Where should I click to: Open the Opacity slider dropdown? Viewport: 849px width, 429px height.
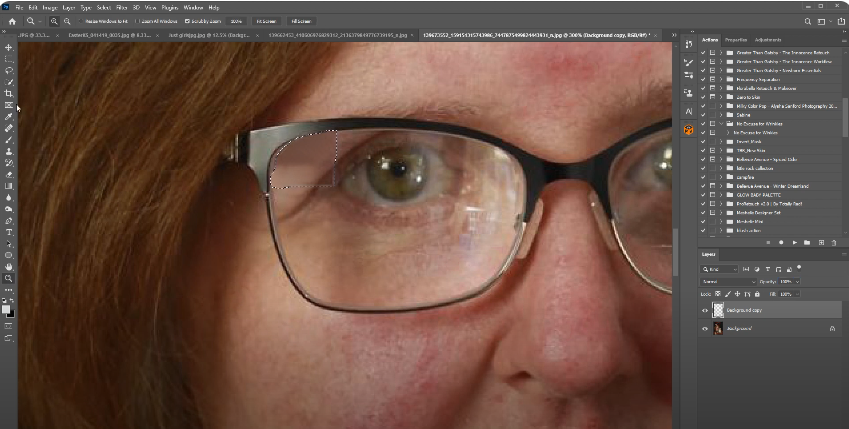click(x=796, y=282)
